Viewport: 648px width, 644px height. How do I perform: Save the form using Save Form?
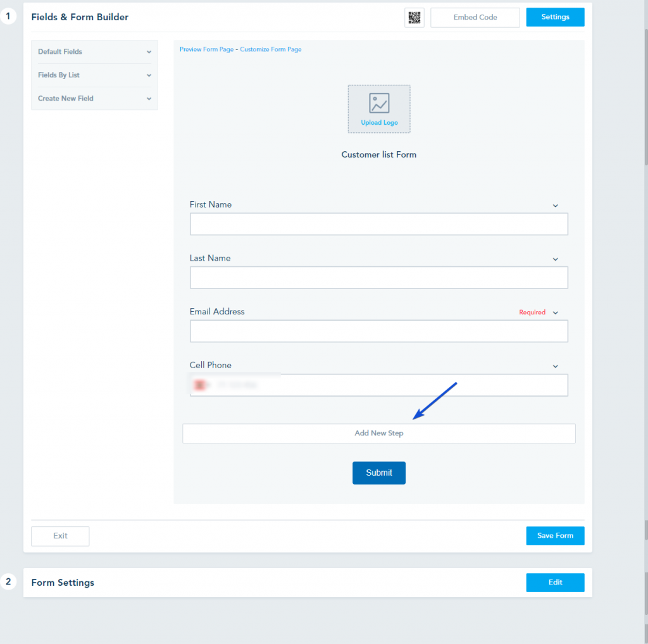(555, 535)
